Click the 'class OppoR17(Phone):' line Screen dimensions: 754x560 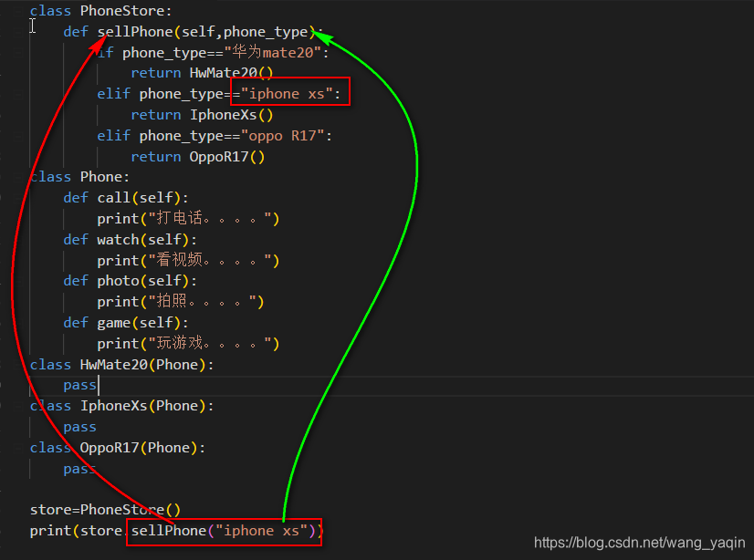pos(118,448)
